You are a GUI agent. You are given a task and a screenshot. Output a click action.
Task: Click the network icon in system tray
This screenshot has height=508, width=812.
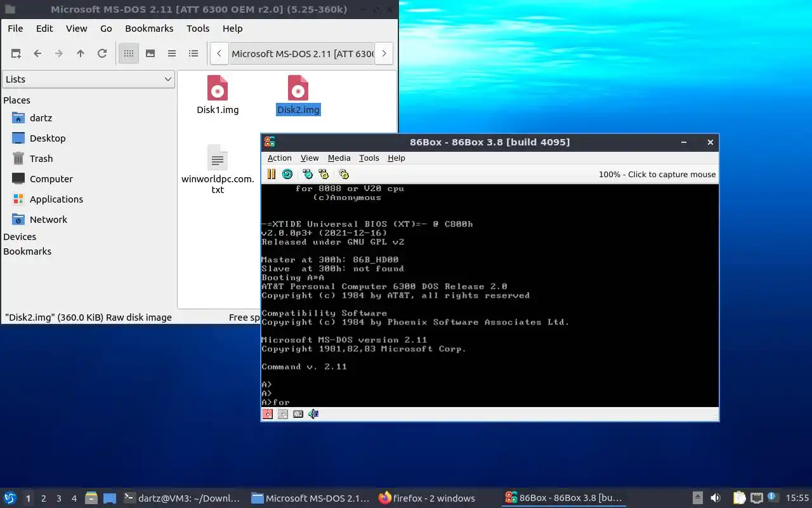(x=756, y=498)
